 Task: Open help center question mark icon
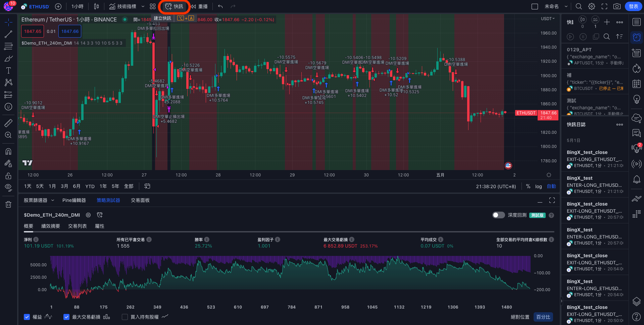[636, 317]
